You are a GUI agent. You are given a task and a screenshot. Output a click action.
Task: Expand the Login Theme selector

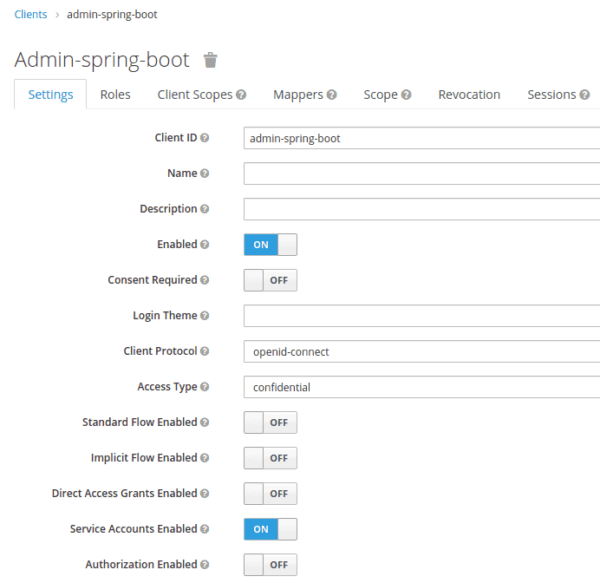420,316
